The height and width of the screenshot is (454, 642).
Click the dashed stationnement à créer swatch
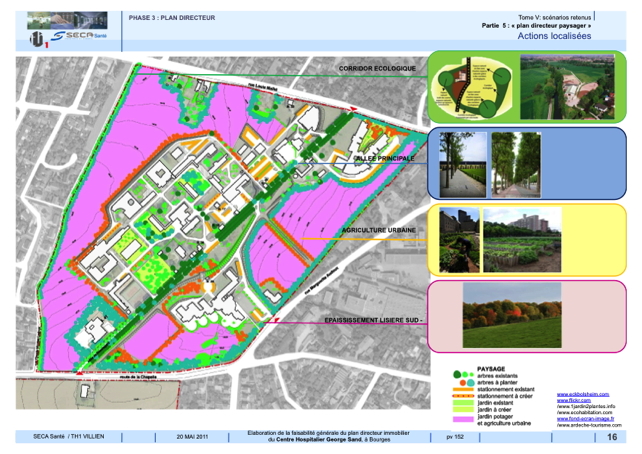[461, 396]
